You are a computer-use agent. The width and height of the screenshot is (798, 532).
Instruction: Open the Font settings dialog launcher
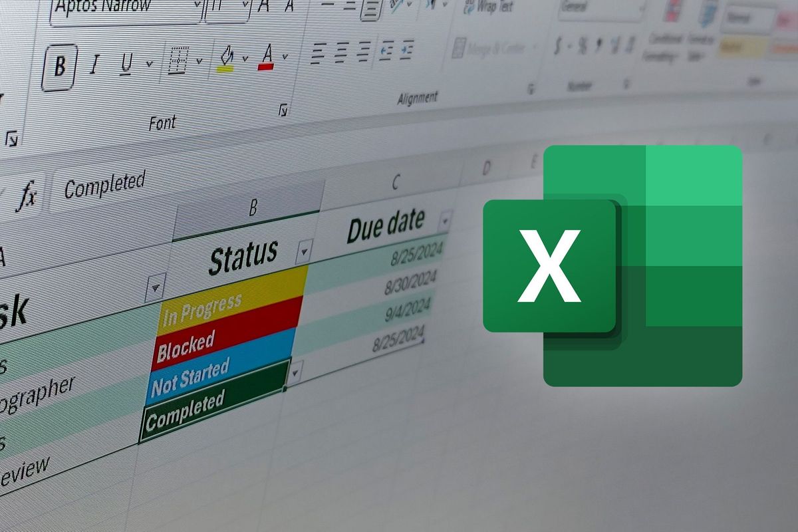[284, 110]
